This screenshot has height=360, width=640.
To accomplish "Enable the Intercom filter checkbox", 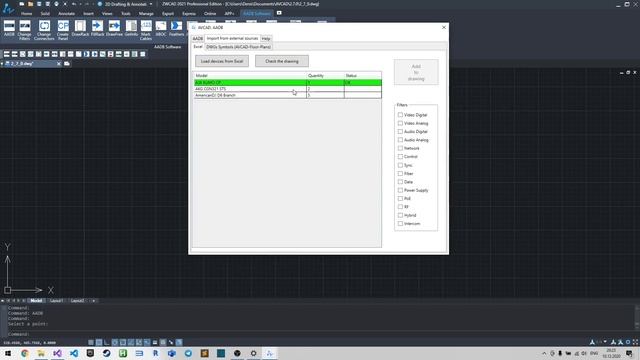I will [x=400, y=224].
